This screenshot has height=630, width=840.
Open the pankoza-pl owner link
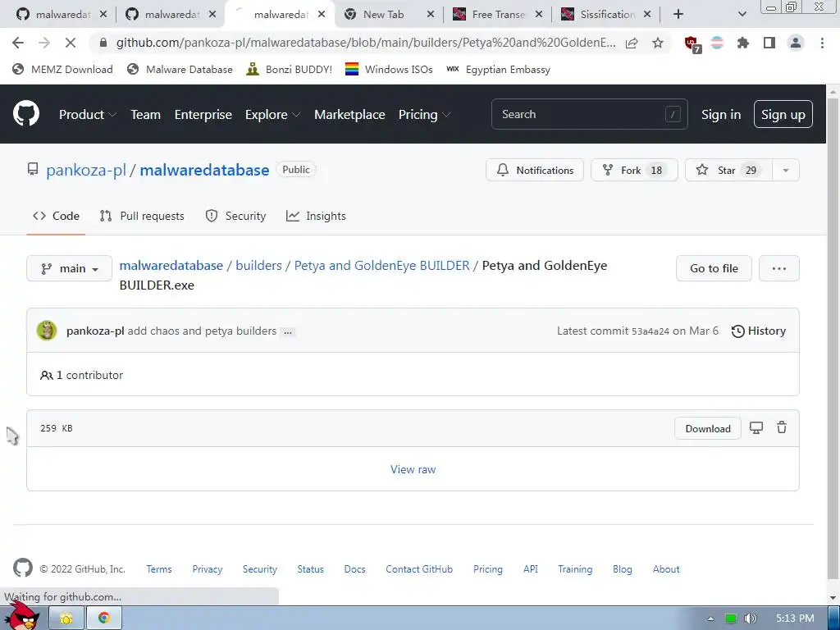coord(85,170)
